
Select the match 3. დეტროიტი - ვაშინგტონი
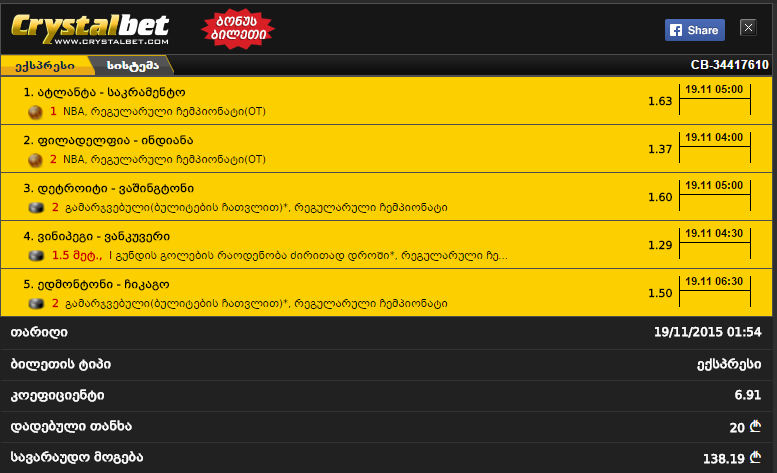109,189
